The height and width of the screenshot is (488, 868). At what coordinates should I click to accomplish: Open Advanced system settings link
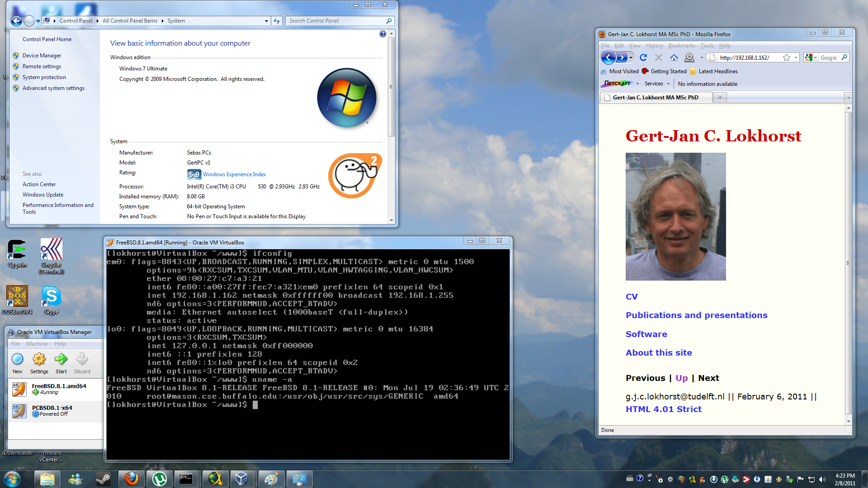(x=53, y=88)
